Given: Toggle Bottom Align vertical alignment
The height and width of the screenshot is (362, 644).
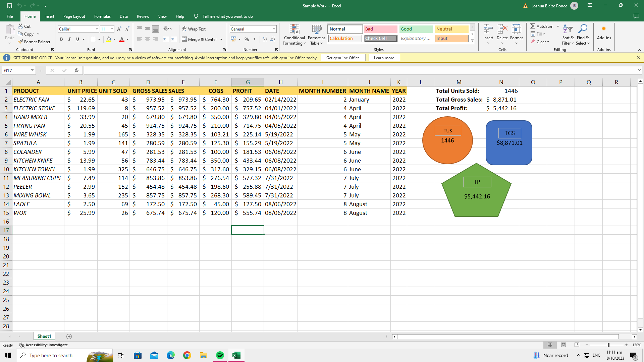Looking at the screenshot, I should click(x=156, y=29).
